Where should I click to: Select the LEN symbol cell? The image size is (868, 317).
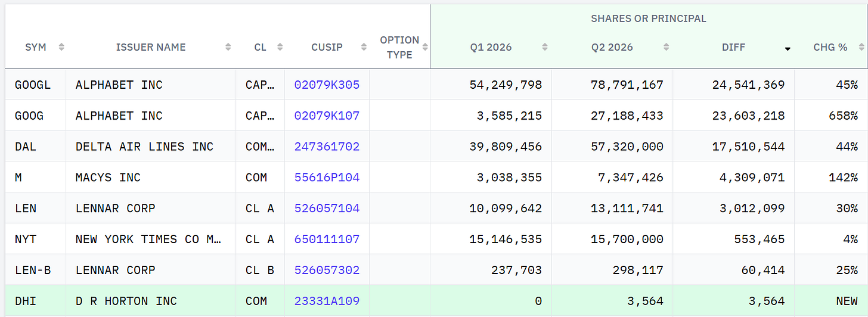pos(36,209)
